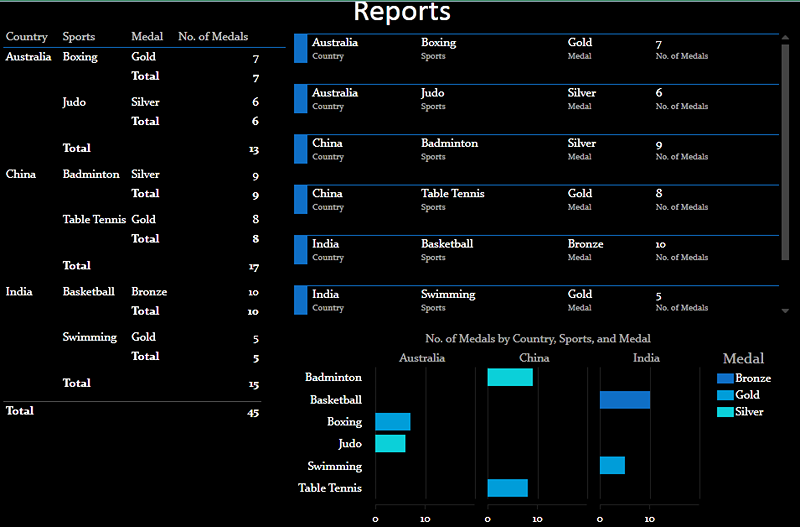Click the card list scroll down arrow
Screen dimensions: 800x527
[x=785, y=311]
